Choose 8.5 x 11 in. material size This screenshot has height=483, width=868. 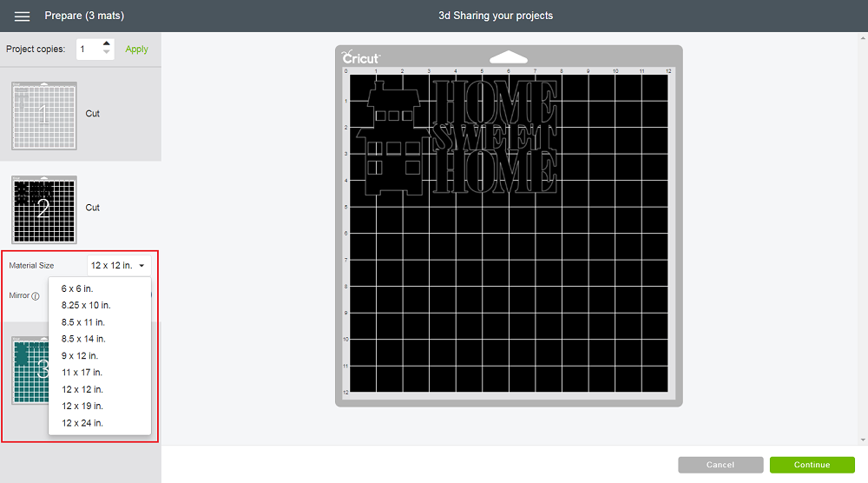pyautogui.click(x=82, y=322)
